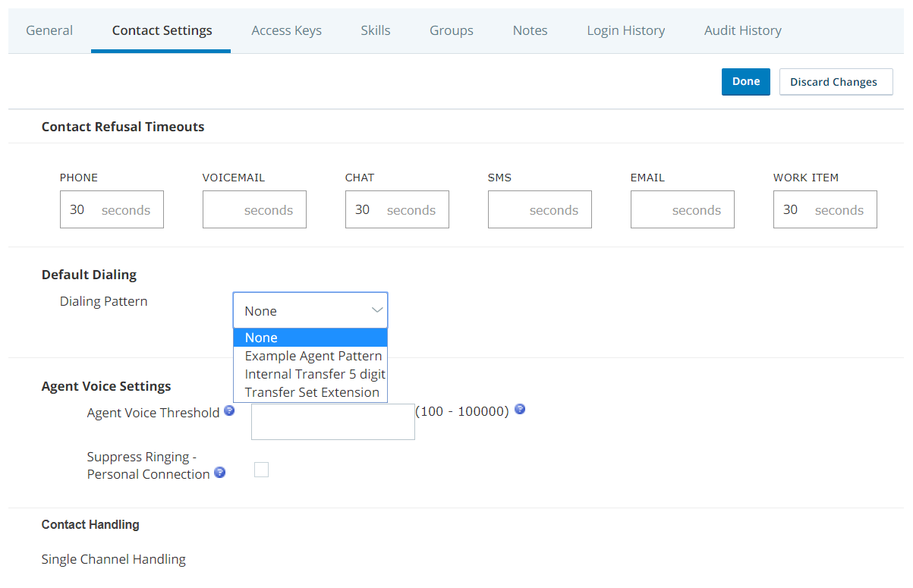Click the Done button
The width and height of the screenshot is (913, 588).
point(746,82)
